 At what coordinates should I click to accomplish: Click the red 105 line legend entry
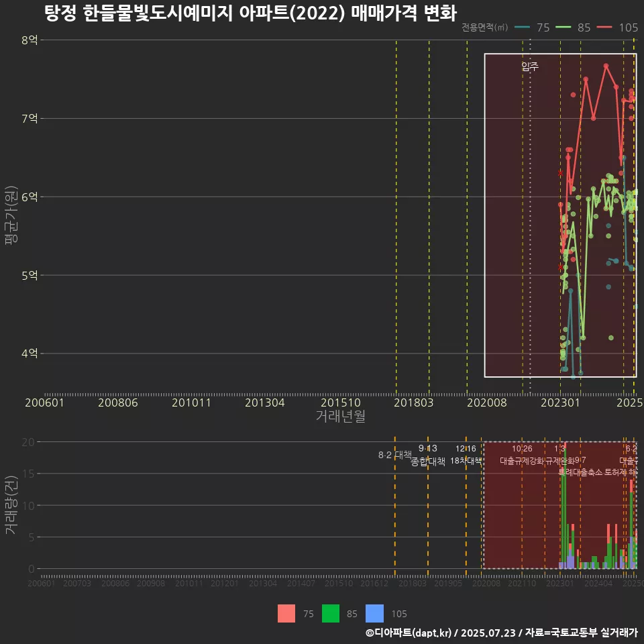pyautogui.click(x=617, y=28)
